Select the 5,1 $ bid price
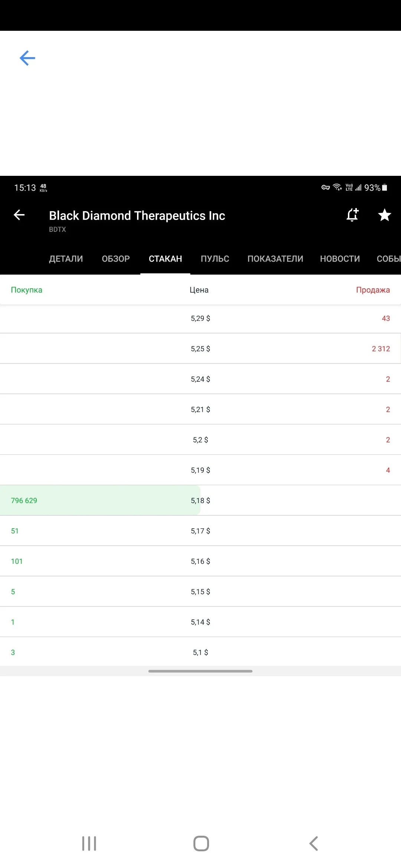The height and width of the screenshot is (868, 401). coord(200,652)
